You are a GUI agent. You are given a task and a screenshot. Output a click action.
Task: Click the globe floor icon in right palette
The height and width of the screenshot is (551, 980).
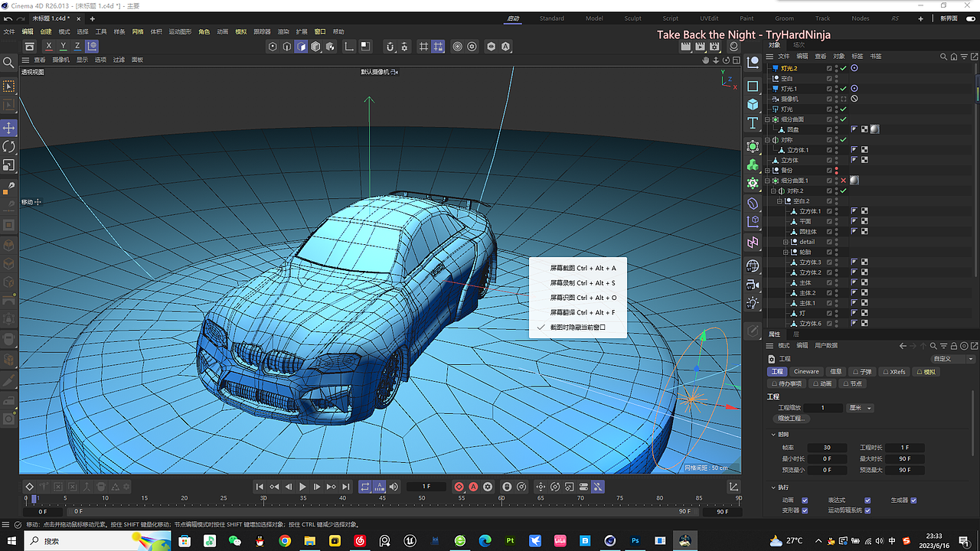coord(753,266)
